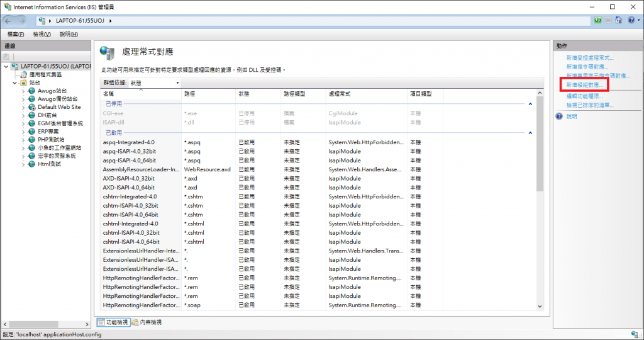This screenshot has width=644, height=340.
Task: Click the green Refresh page icon
Action: [598, 20]
